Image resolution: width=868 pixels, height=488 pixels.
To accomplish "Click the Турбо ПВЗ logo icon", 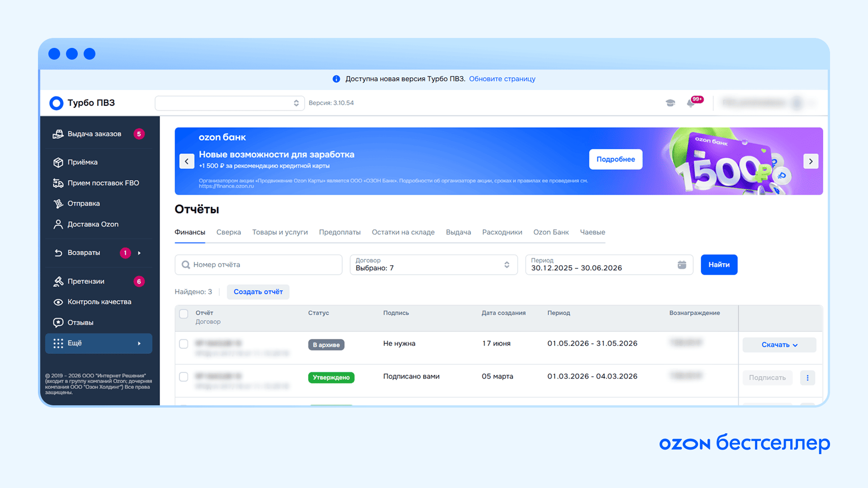I will tap(56, 103).
